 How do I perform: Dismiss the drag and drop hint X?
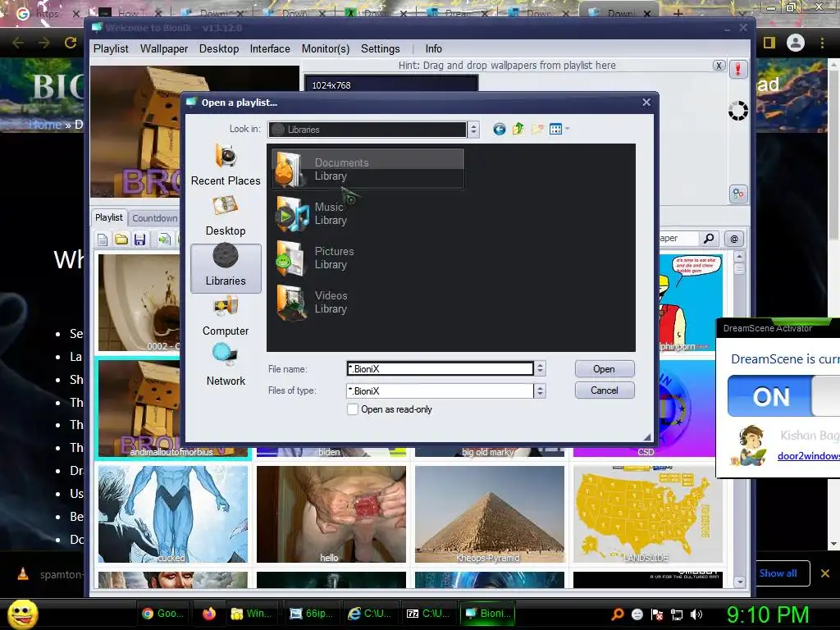tap(719, 66)
